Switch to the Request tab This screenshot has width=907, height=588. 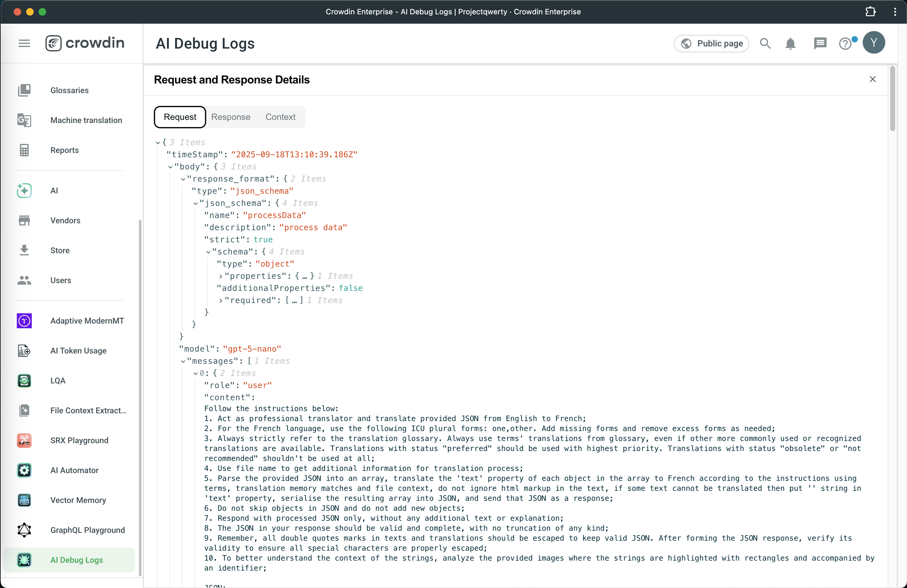180,117
